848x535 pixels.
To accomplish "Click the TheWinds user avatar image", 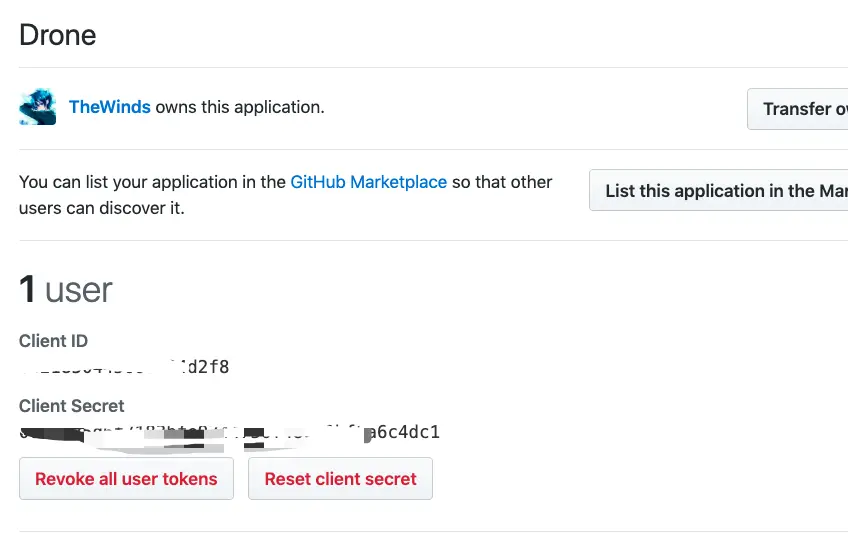I will (x=37, y=107).
